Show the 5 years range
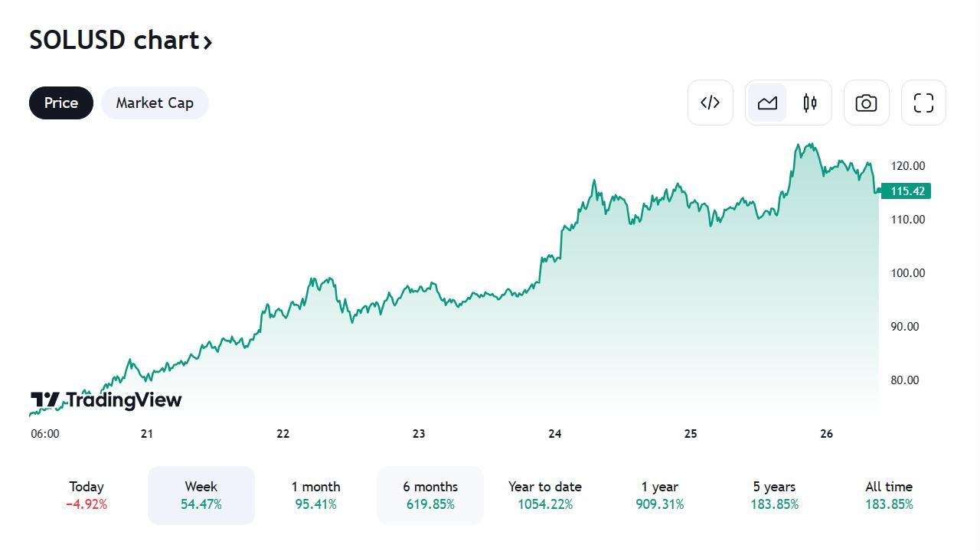 coord(774,495)
